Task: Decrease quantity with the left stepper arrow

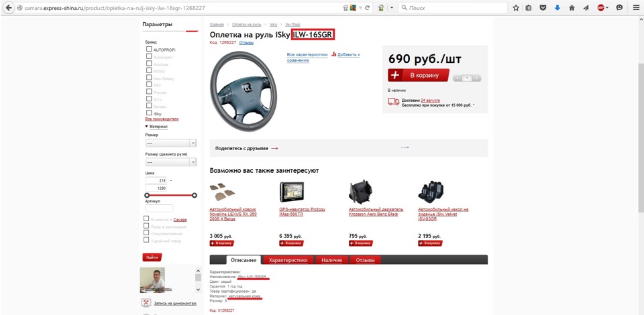Action: pyautogui.click(x=456, y=78)
